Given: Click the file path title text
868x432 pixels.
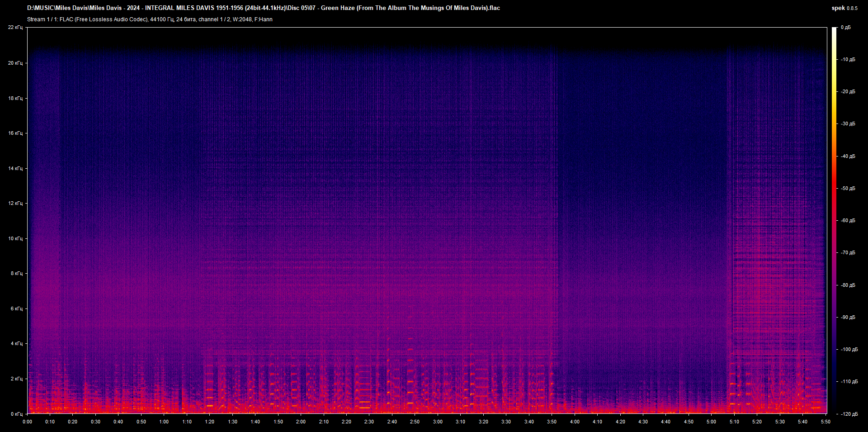Looking at the screenshot, I should [x=264, y=8].
